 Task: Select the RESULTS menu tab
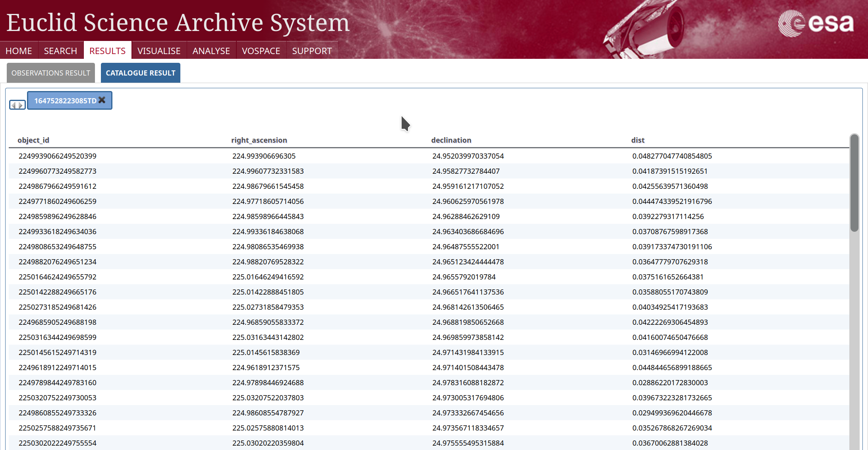107,51
